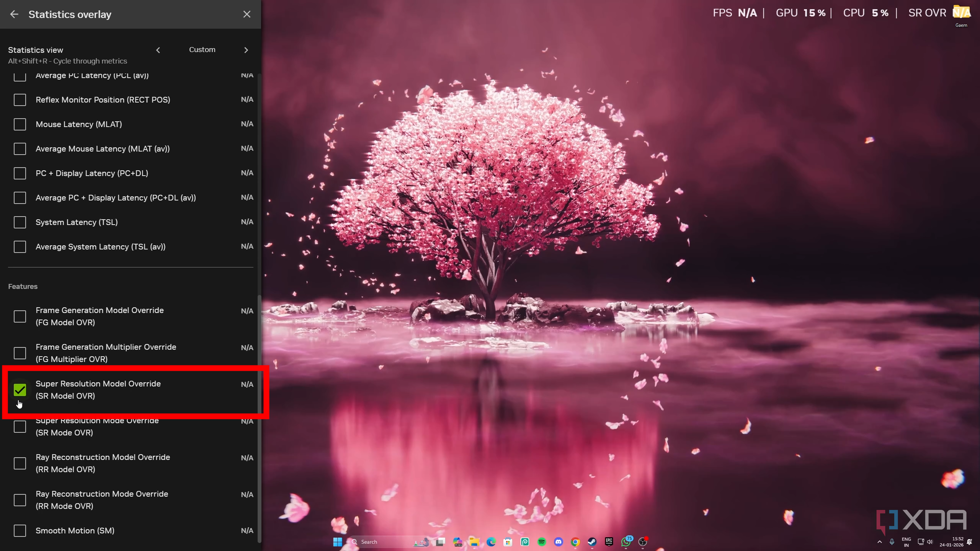Screen dimensions: 980x551
Task: Close the Statistics overlay panel
Action: click(x=247, y=14)
